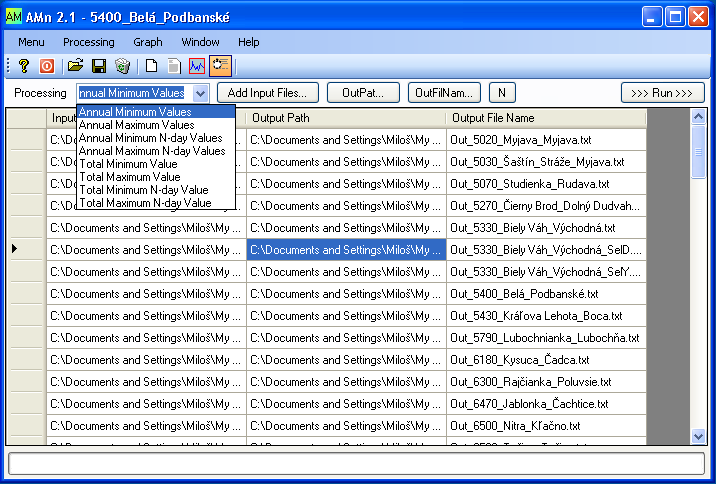The height and width of the screenshot is (484, 716).
Task: Click the OutFilNam... button
Action: pos(444,93)
